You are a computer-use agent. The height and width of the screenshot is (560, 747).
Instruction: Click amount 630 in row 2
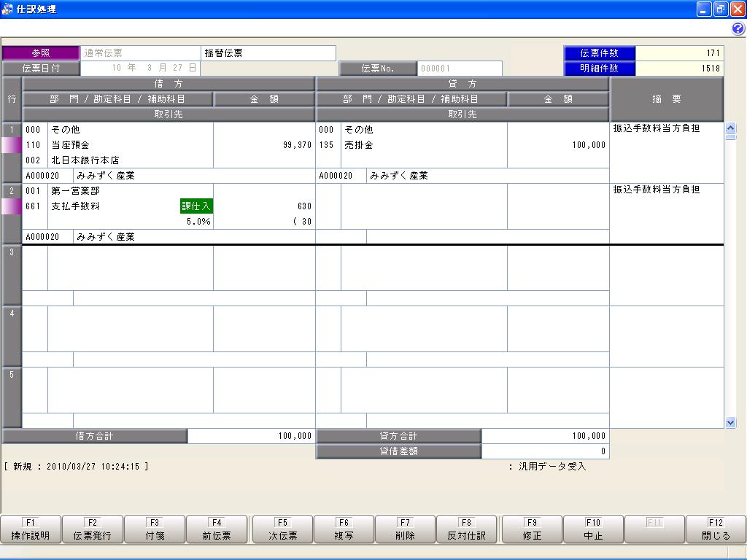click(304, 206)
